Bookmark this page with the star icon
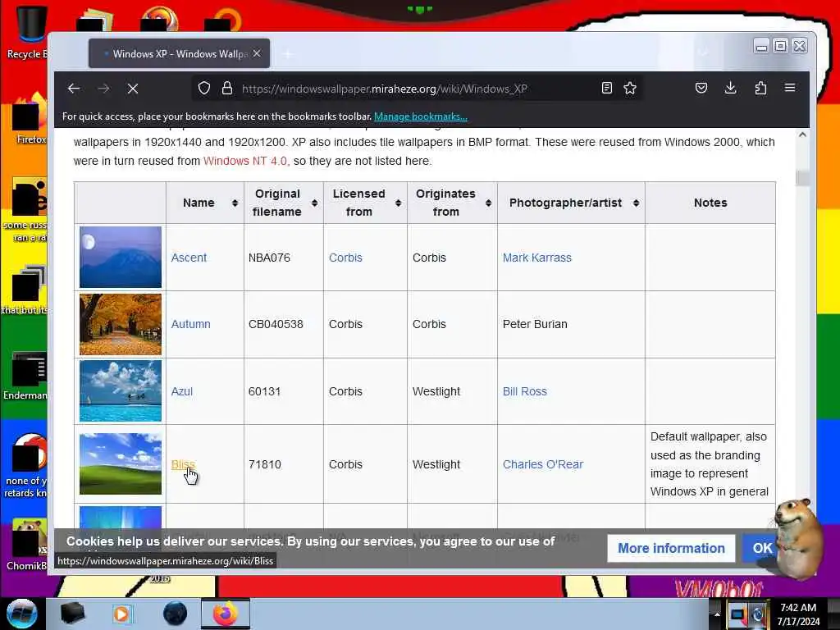 [x=630, y=88]
